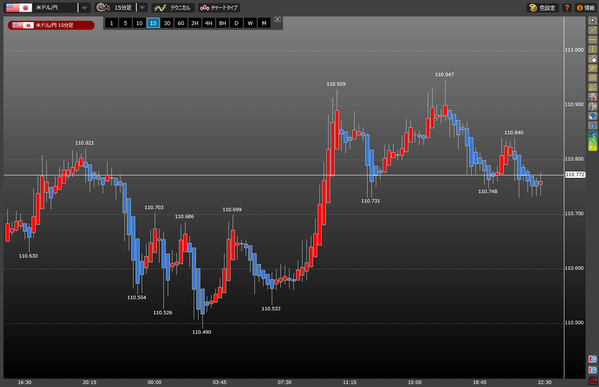This screenshot has width=599, height=387.
Task: Select the horizontal line drawing tool
Action: click(x=593, y=40)
